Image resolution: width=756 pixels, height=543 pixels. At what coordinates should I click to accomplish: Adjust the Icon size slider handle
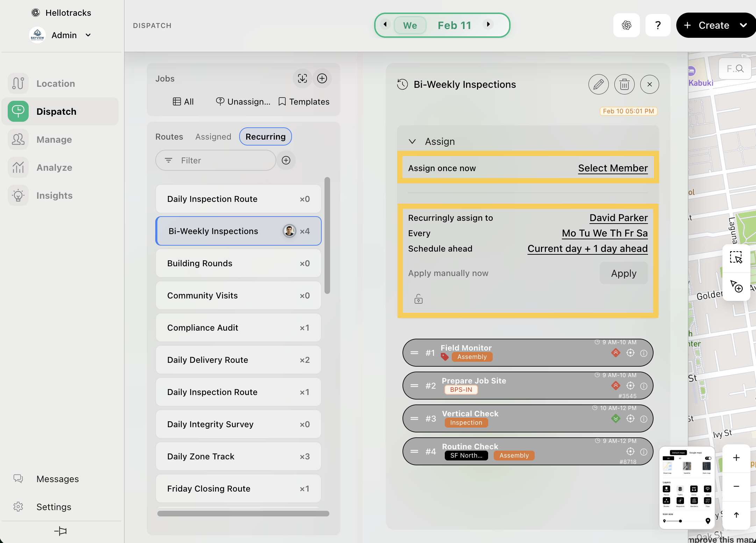[x=680, y=521]
